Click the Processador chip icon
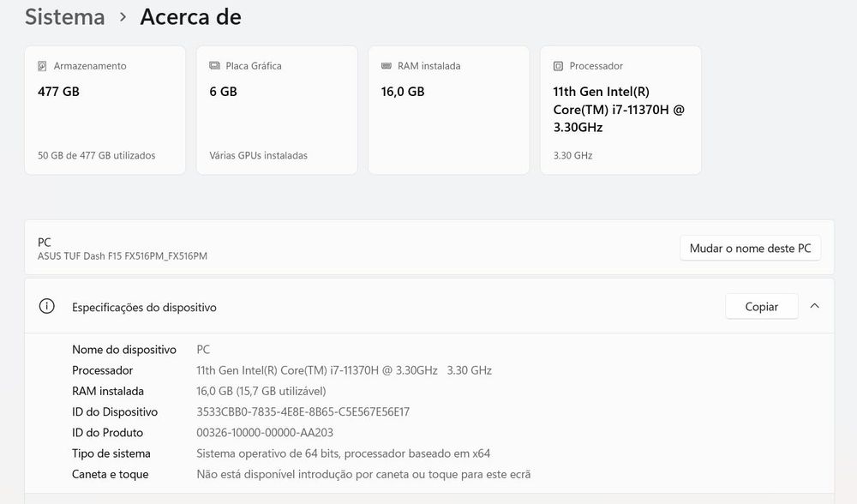Screen dimensions: 857x504 tap(558, 66)
